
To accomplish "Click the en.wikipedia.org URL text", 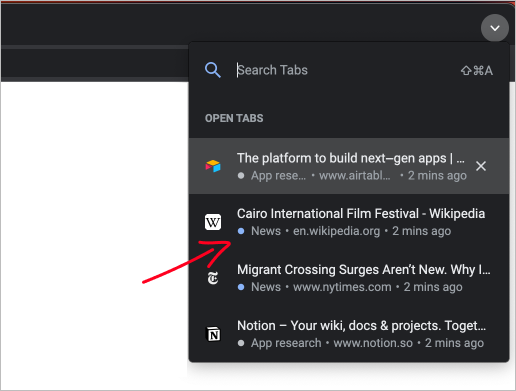I will click(336, 231).
